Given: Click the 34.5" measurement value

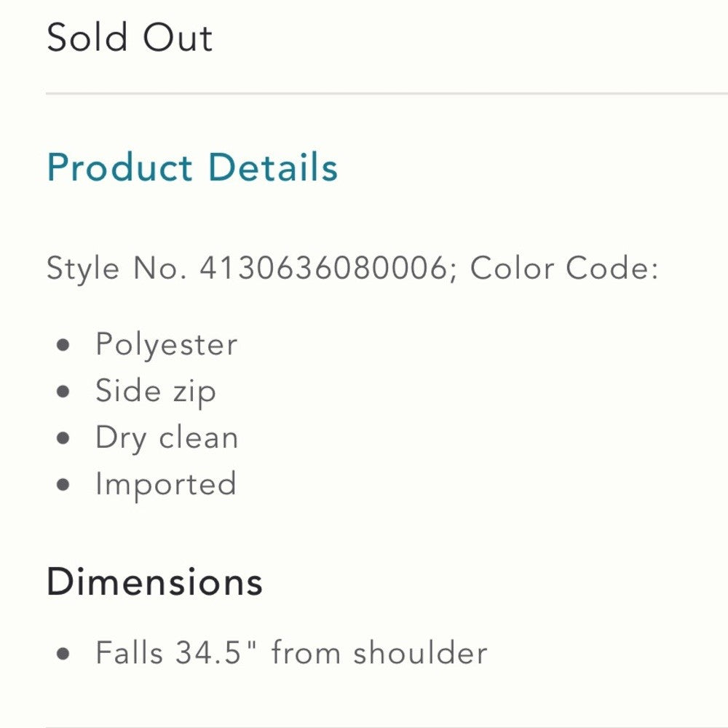Looking at the screenshot, I should click(x=216, y=653).
